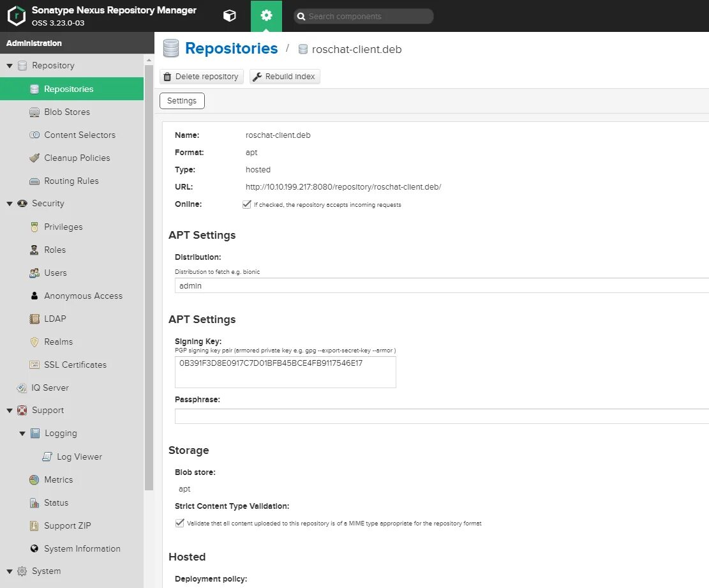Click the sidebar vertical scrollbar thumb
Image resolution: width=709 pixels, height=588 pixels.
(149, 277)
